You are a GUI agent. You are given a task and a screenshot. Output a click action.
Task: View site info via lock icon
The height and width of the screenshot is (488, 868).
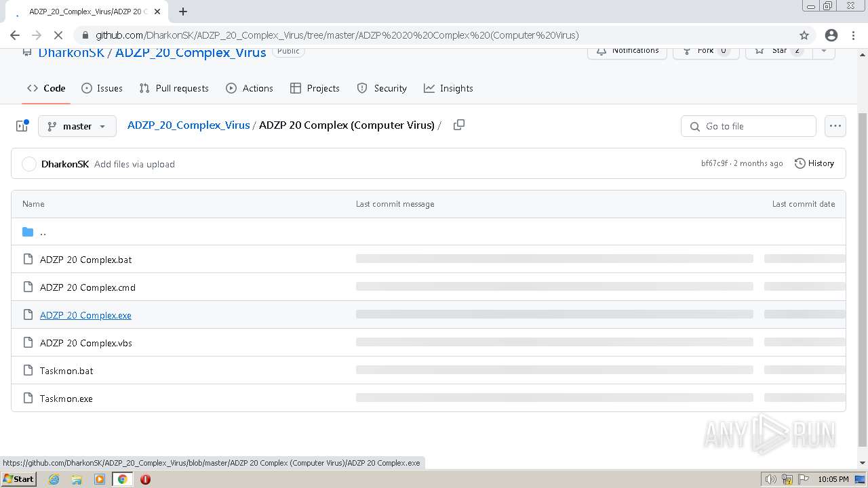(x=85, y=35)
